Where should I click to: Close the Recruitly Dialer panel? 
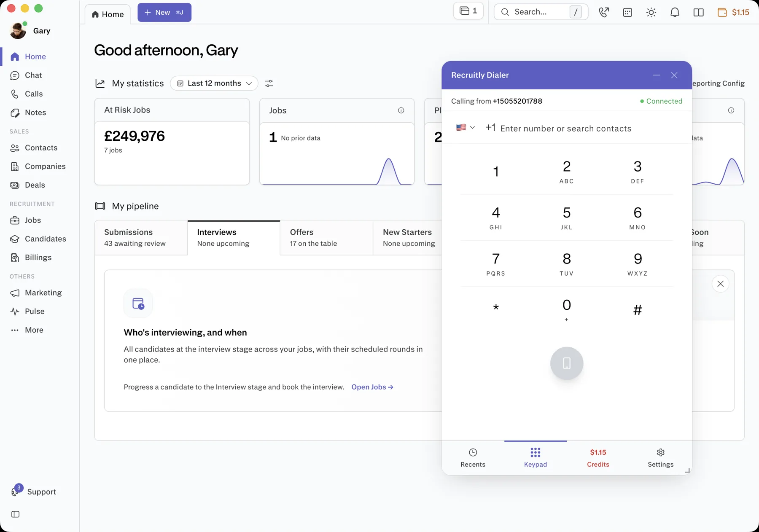click(674, 75)
